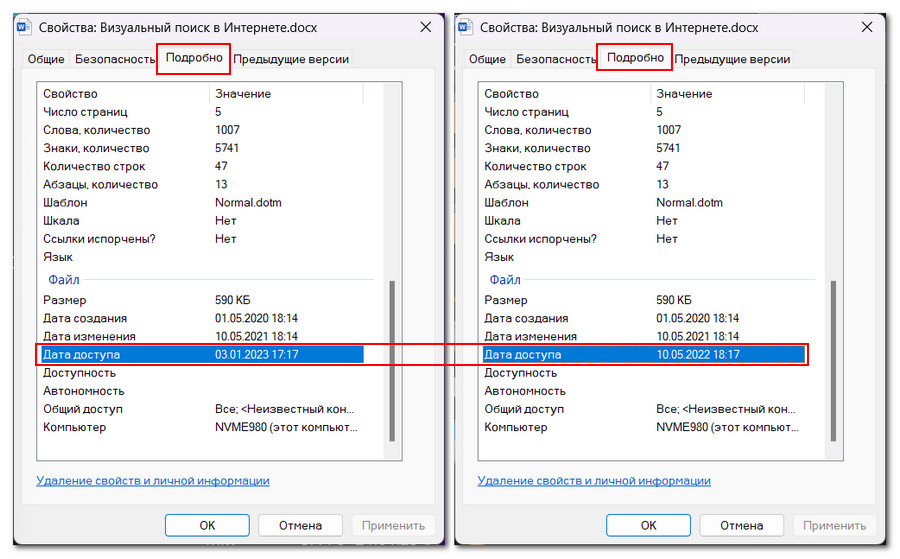Click 590 КБ value in right dialog
The image size is (900, 559).
tap(674, 300)
